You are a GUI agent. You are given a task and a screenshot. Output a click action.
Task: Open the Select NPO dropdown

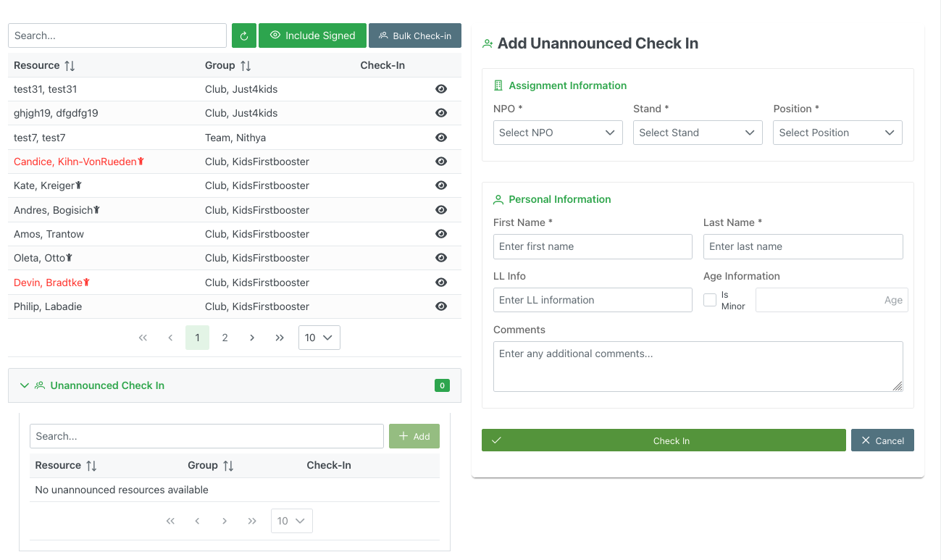[557, 133]
